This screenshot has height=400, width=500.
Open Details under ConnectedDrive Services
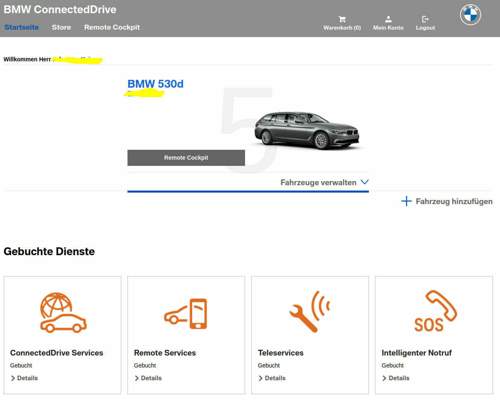[x=24, y=378]
